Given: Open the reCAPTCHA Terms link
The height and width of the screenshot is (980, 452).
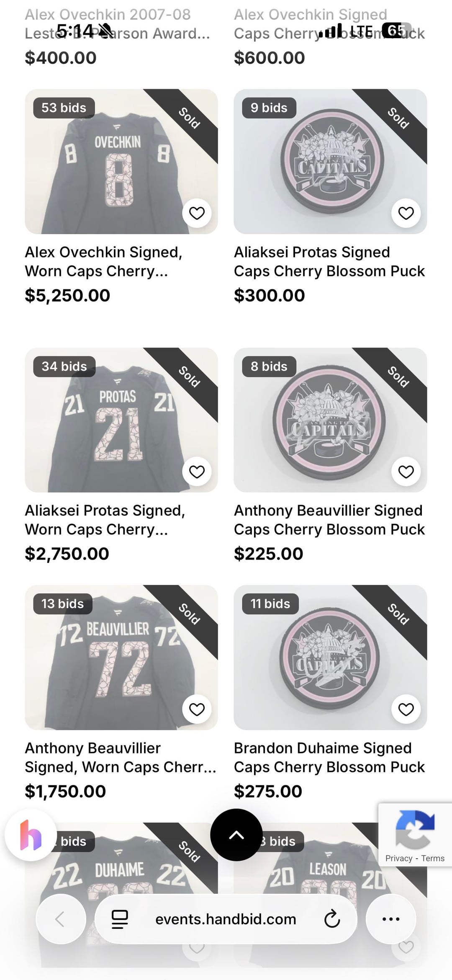Looking at the screenshot, I should point(433,859).
